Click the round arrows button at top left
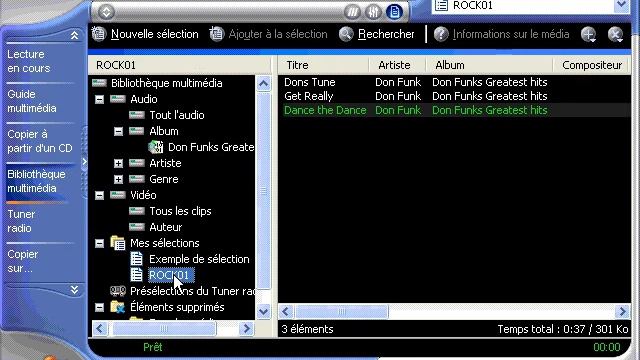This screenshot has height=360, width=640. pyautogui.click(x=106, y=12)
